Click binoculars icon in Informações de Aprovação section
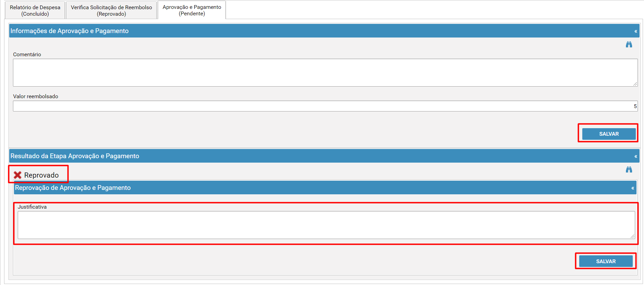The width and height of the screenshot is (644, 285). tap(629, 44)
